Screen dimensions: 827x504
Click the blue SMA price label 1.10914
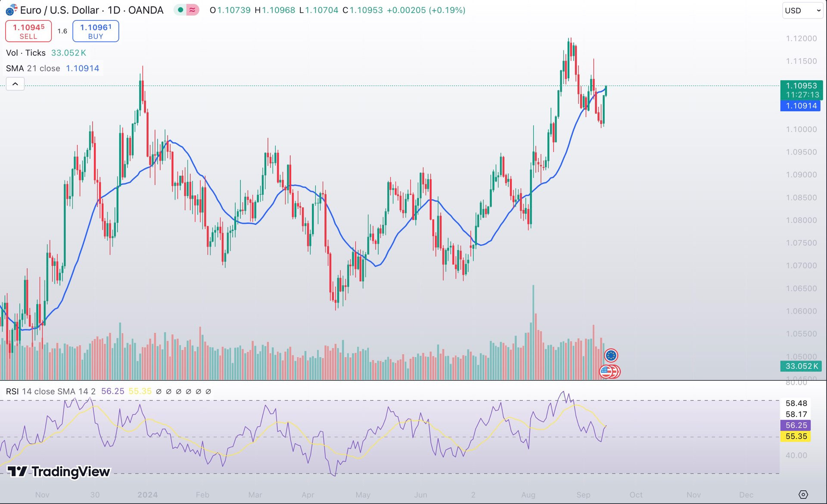801,106
